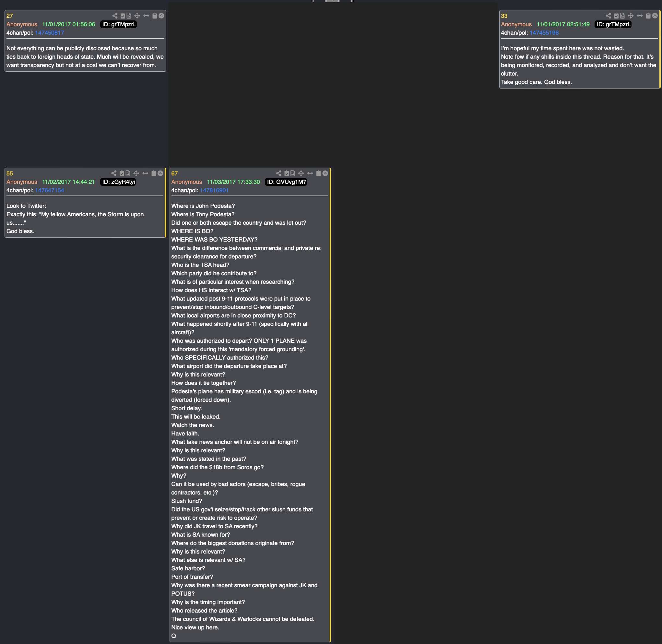The width and height of the screenshot is (662, 644).
Task: Click clipboard-check icon on post 27
Action: tap(123, 16)
